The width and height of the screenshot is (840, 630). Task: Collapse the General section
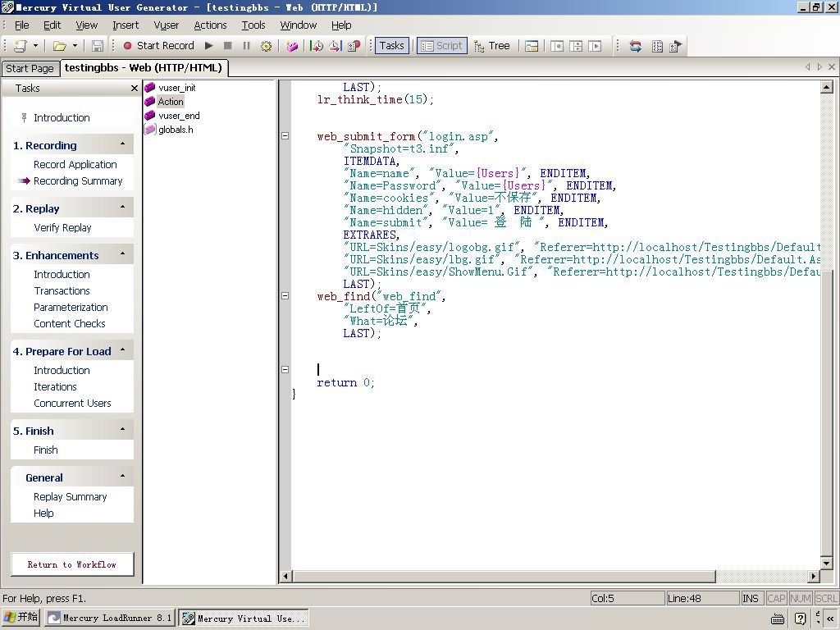pos(123,477)
